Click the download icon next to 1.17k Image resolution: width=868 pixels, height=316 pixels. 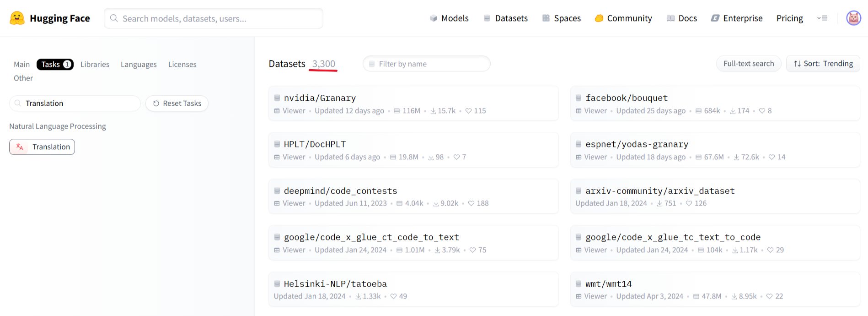pyautogui.click(x=735, y=250)
